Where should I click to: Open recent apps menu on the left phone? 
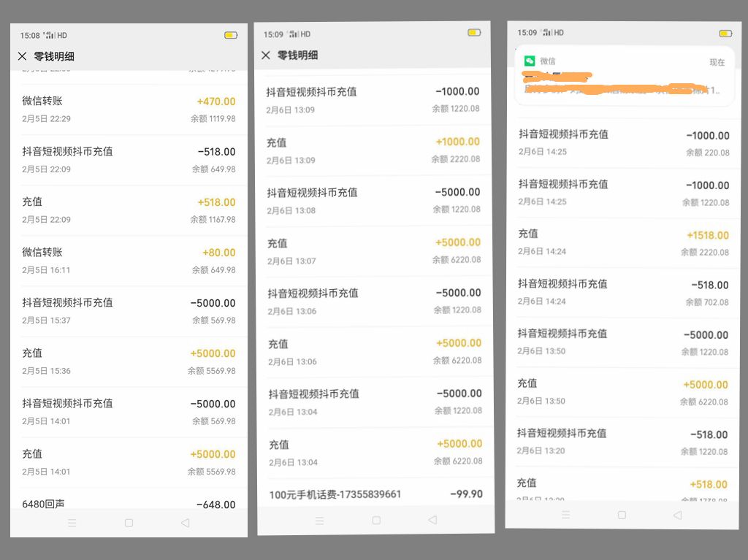(x=72, y=523)
